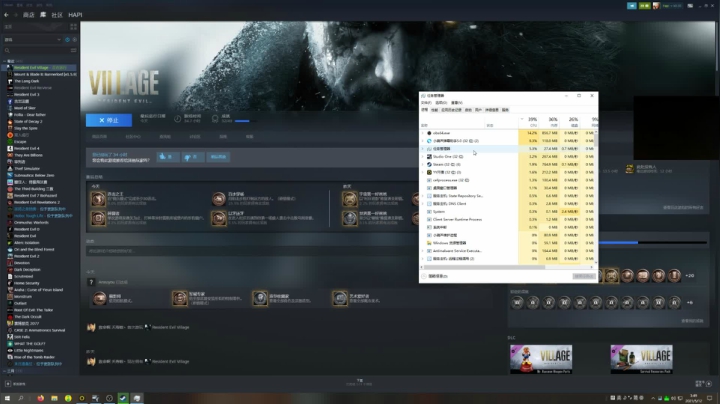Click the Steam back navigation arrow

pyautogui.click(x=6, y=15)
